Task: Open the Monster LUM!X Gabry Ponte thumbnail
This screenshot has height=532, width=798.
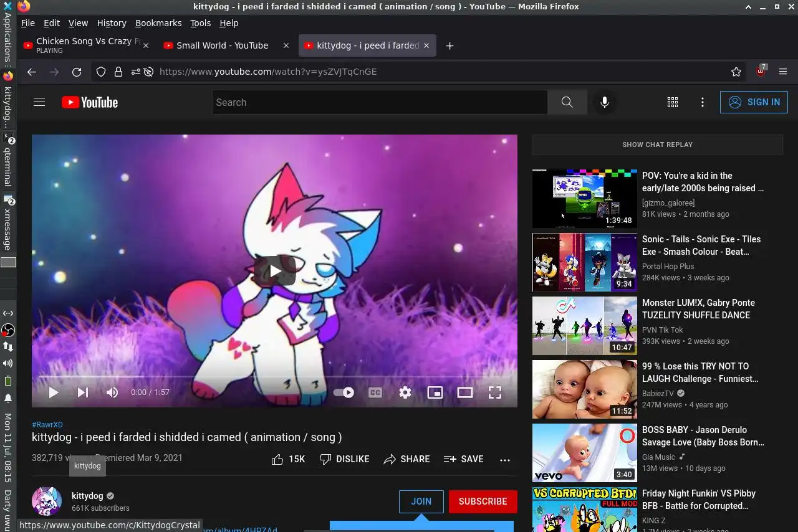Action: 585,326
